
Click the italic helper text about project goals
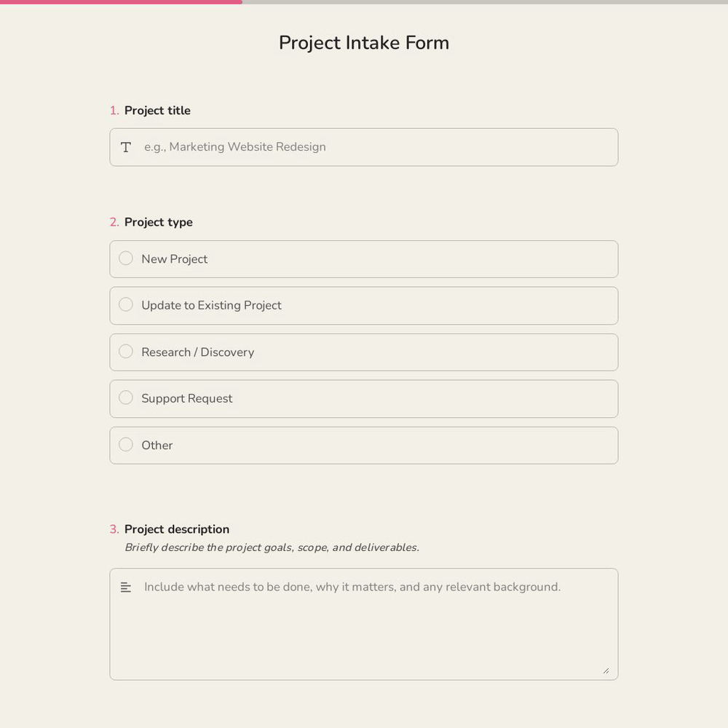272,547
